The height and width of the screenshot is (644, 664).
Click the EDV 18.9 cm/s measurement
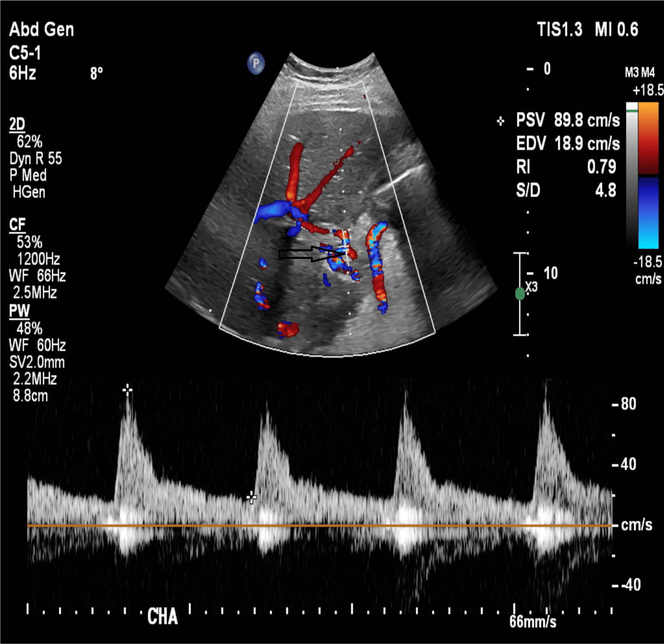[568, 143]
